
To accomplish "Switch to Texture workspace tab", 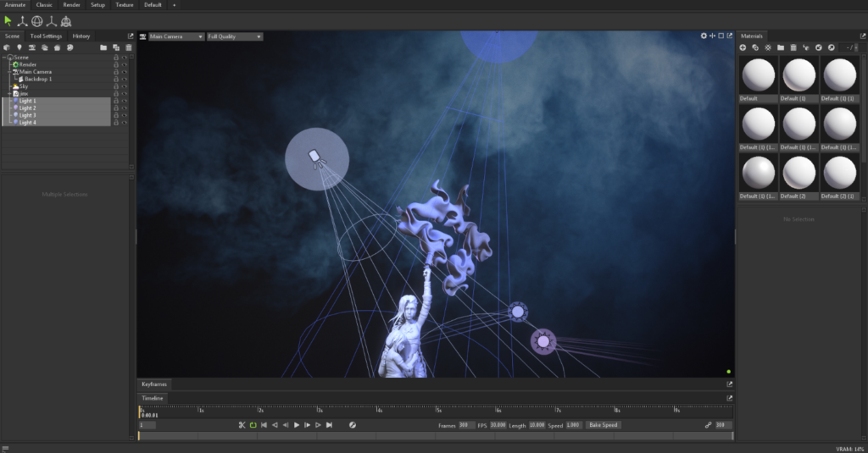I will pyautogui.click(x=125, y=5).
